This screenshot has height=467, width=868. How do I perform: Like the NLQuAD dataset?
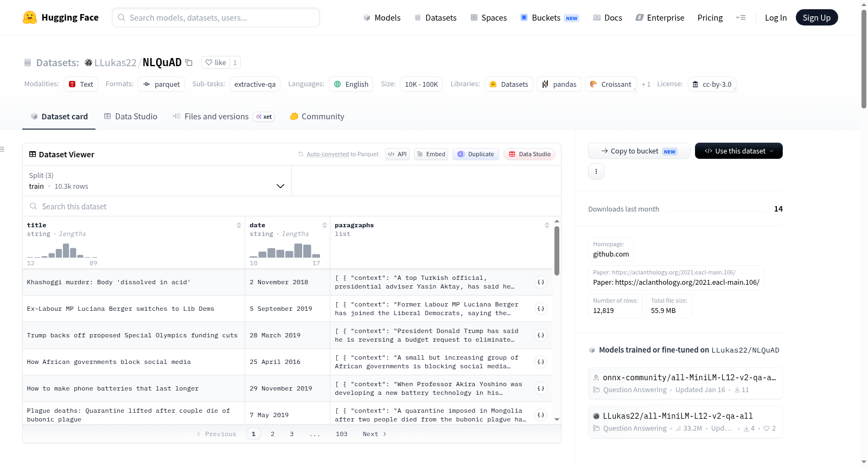click(215, 62)
